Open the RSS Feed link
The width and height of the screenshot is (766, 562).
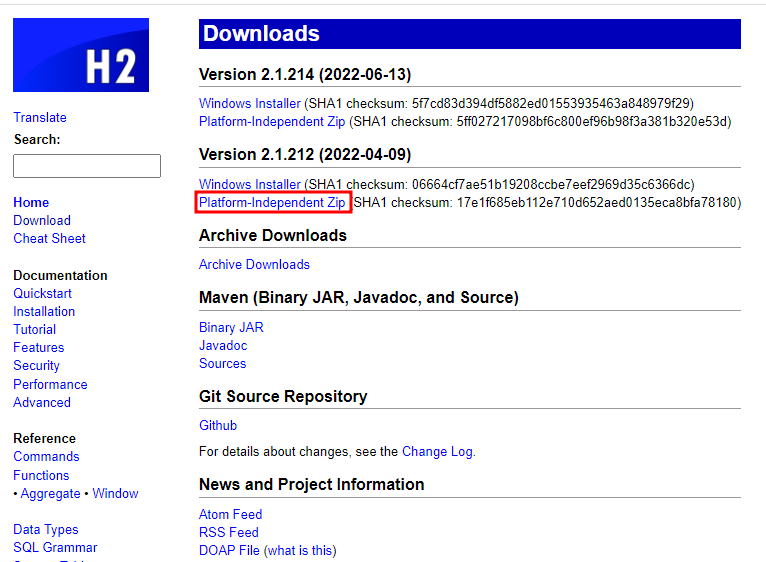(x=229, y=533)
